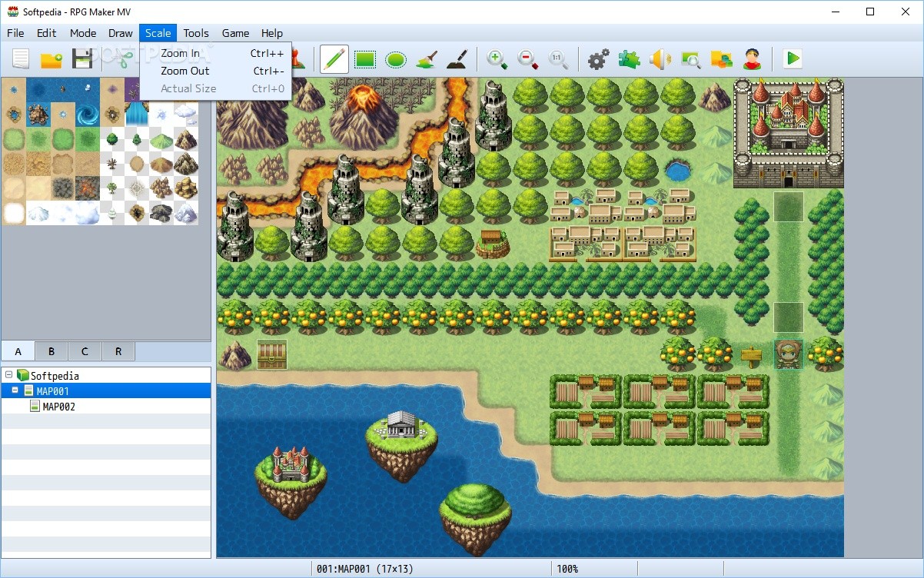Choose Zoom In from Scale menu
Screen dimensions: 924x578
[215, 53]
